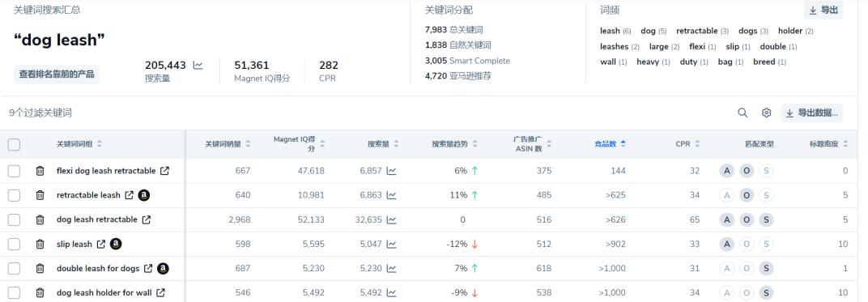Check the slip leash row

pyautogui.click(x=14, y=244)
